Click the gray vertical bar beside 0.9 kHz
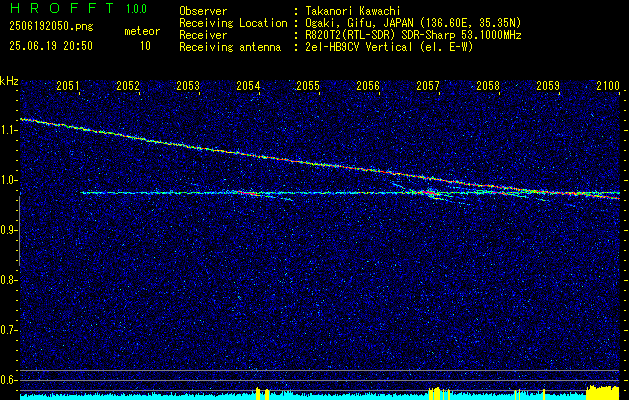 pyautogui.click(x=19, y=231)
